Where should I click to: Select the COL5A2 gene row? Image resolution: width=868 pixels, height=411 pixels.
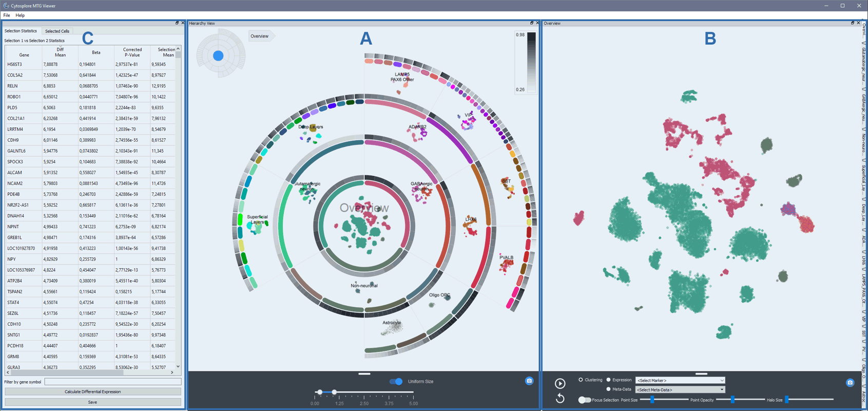click(90, 75)
